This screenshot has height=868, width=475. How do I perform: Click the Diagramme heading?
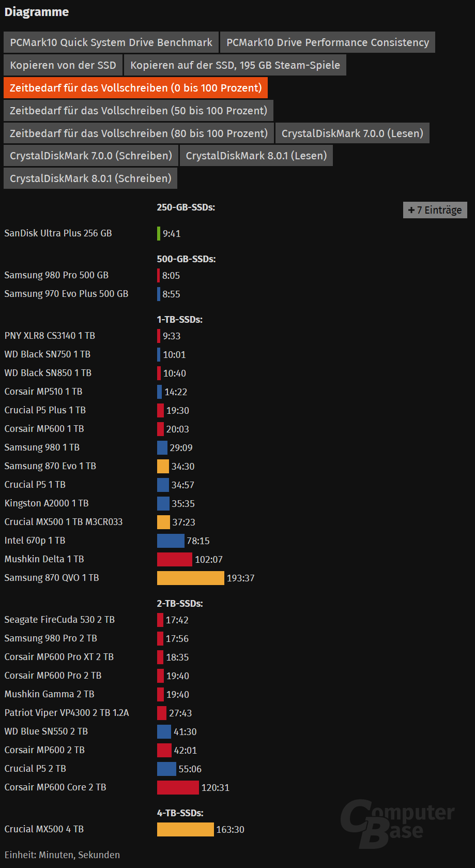pos(37,12)
